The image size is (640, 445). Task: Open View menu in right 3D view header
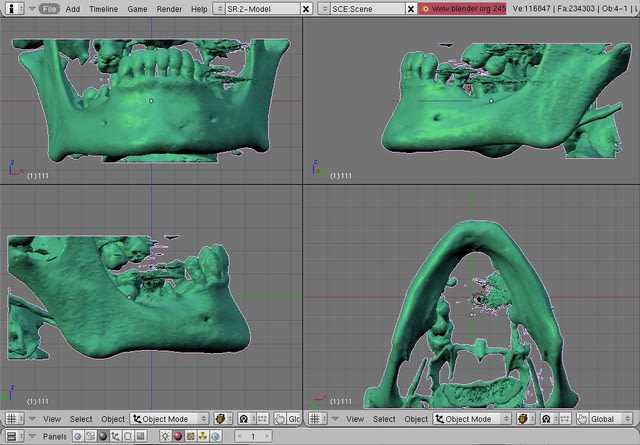[x=355, y=419]
